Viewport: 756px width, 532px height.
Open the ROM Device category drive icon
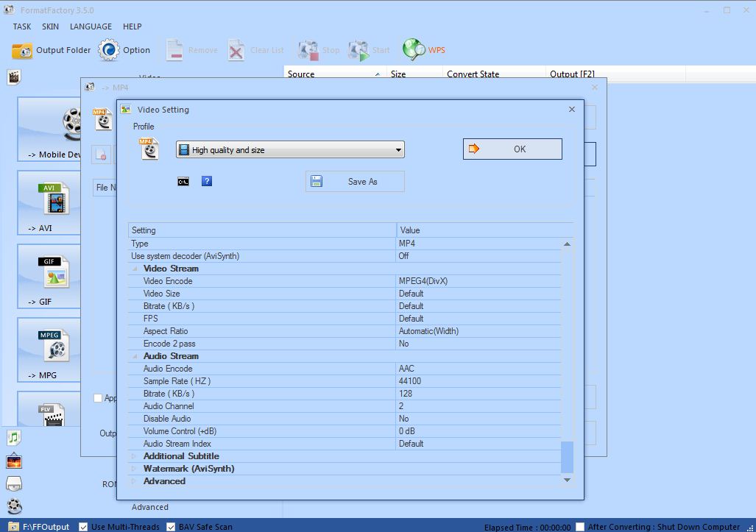tap(14, 483)
